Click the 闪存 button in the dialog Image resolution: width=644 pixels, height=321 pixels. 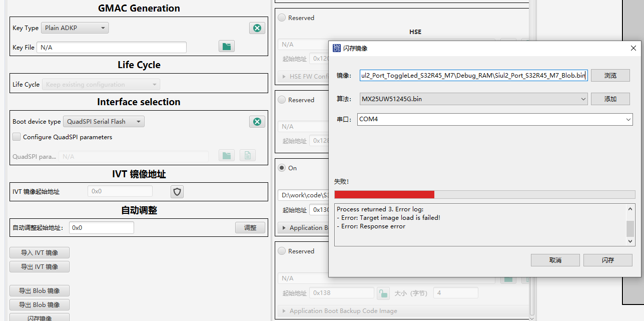[607, 260]
